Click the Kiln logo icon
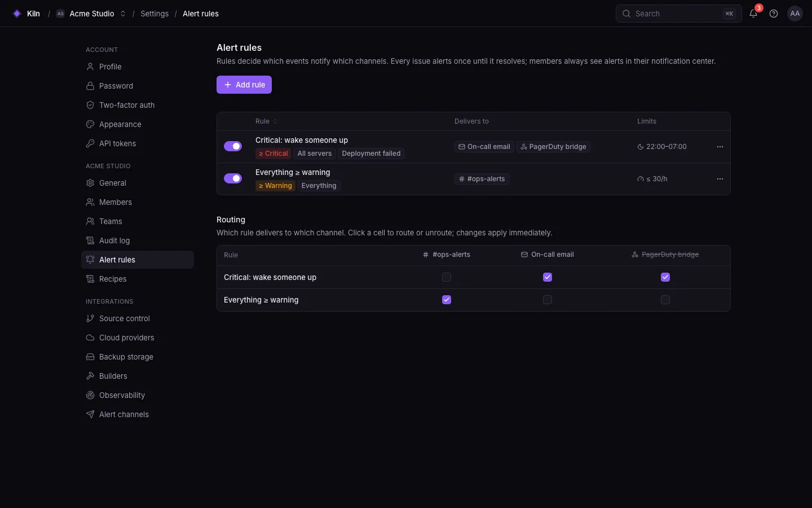 [17, 14]
